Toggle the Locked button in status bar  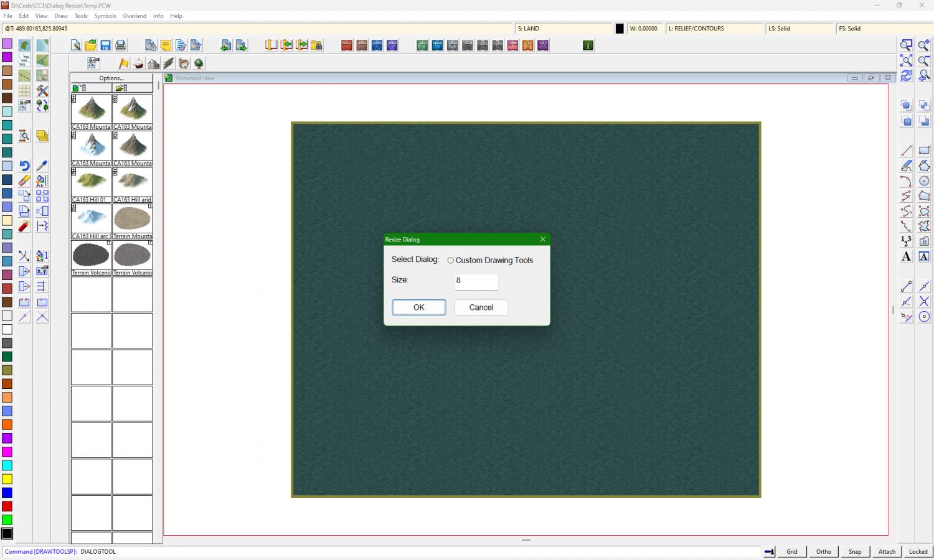click(918, 551)
